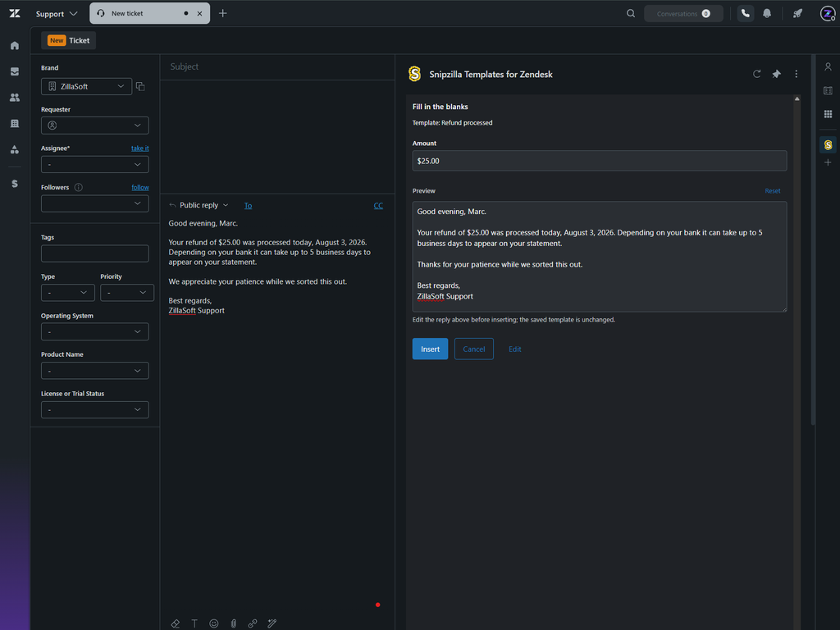Expand Support product switcher

point(57,13)
